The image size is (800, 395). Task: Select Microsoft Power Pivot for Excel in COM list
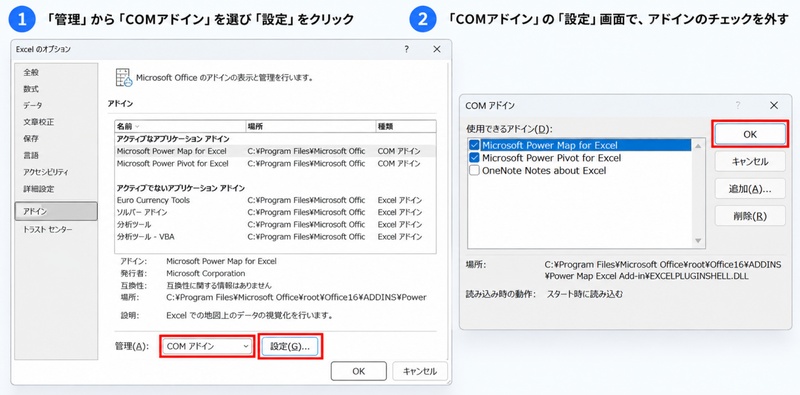552,158
